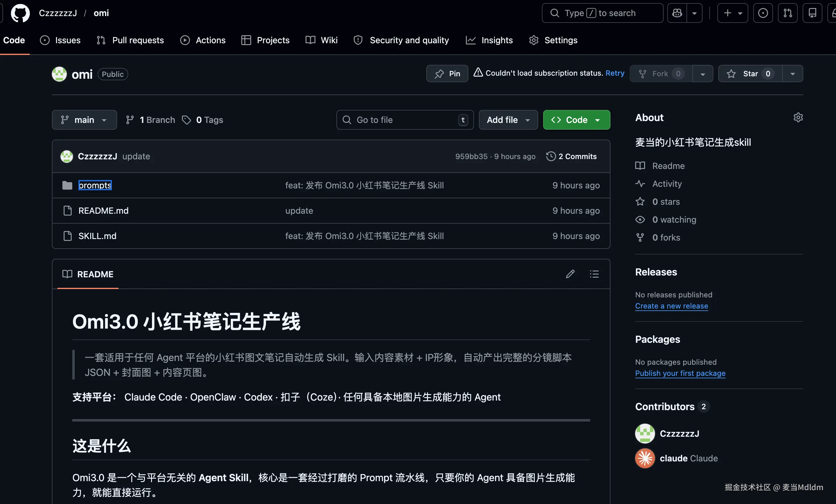Expand the Add file dropdown
The width and height of the screenshot is (836, 504).
[x=508, y=120]
